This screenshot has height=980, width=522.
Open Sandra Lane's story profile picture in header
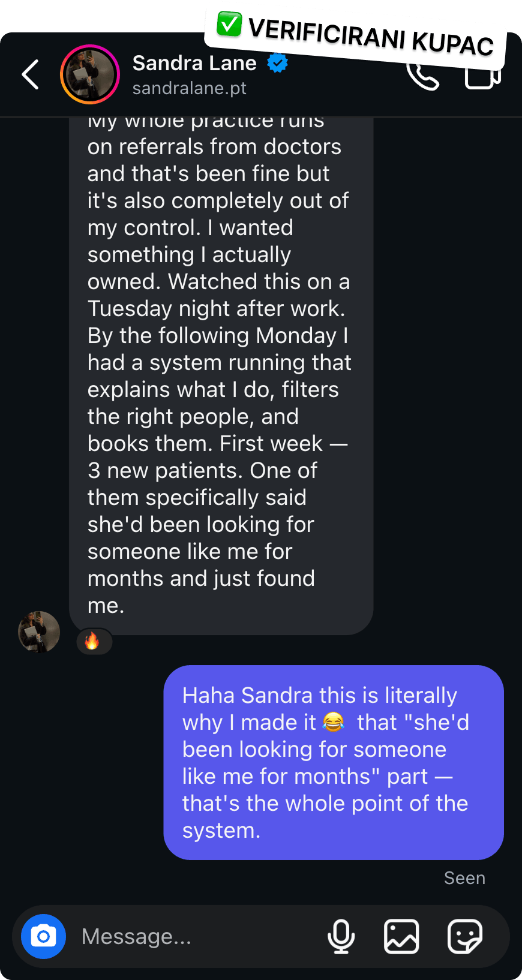click(x=90, y=74)
